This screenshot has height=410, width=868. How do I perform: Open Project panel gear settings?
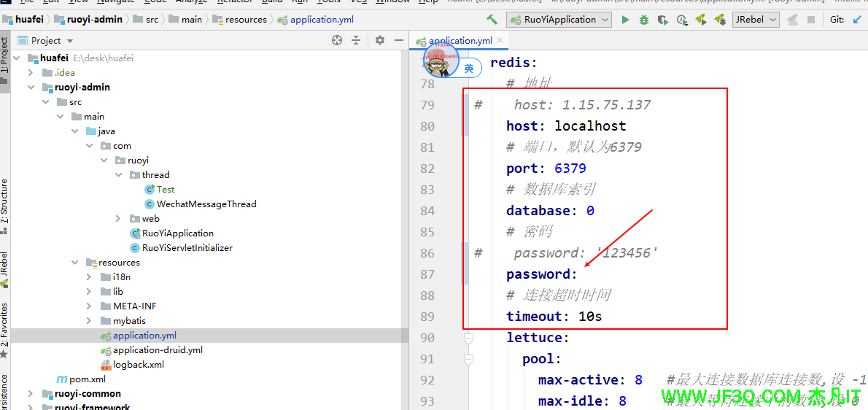point(379,41)
